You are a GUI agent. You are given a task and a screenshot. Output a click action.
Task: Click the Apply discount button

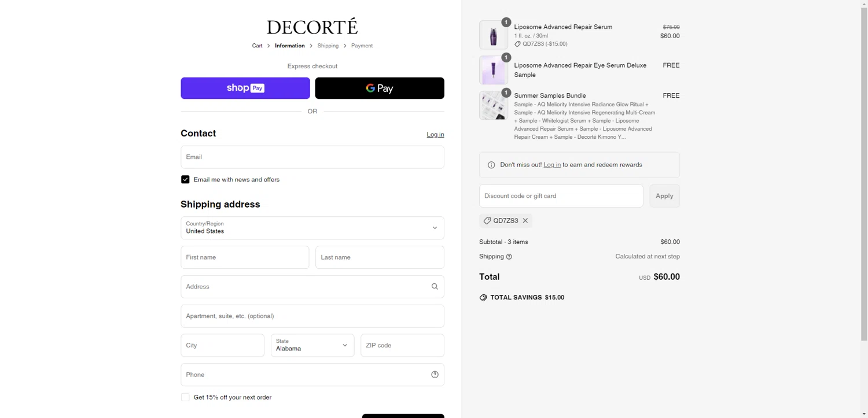tap(664, 196)
